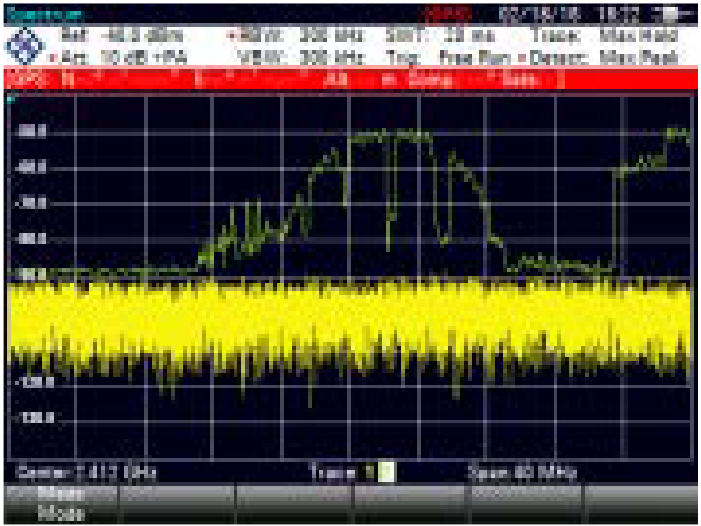Click the trace 1 indicator number

tap(369, 472)
